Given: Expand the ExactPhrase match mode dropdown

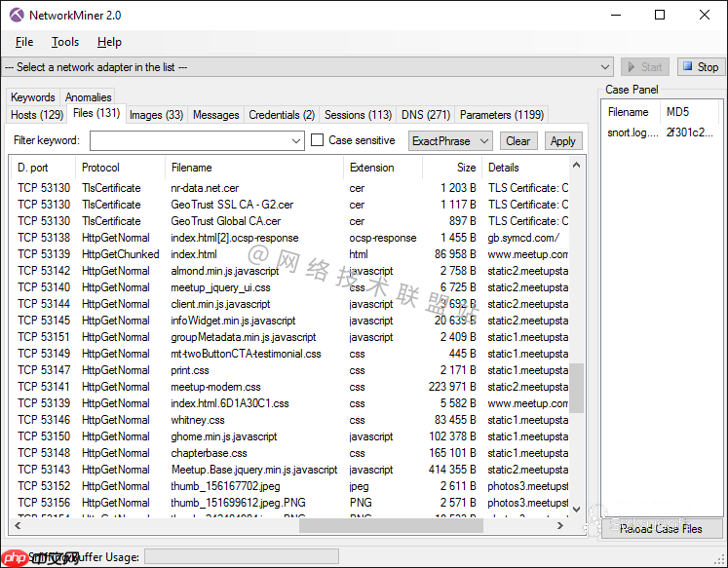Looking at the screenshot, I should (x=450, y=141).
